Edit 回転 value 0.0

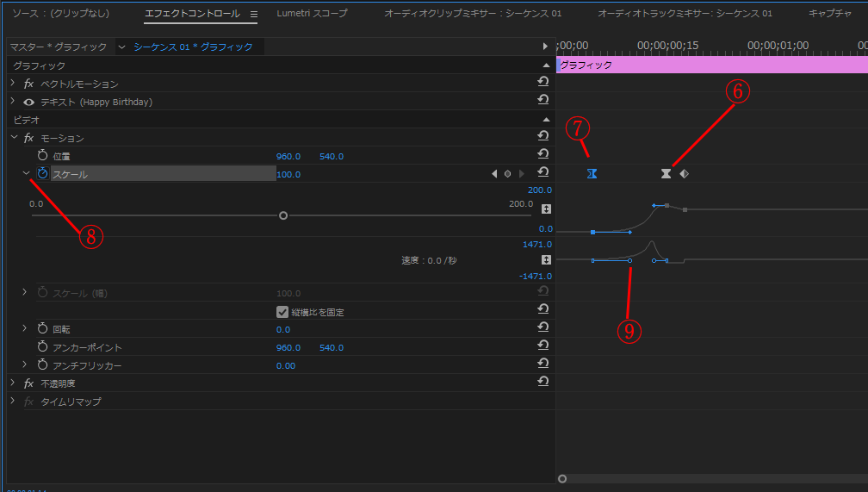click(x=283, y=330)
